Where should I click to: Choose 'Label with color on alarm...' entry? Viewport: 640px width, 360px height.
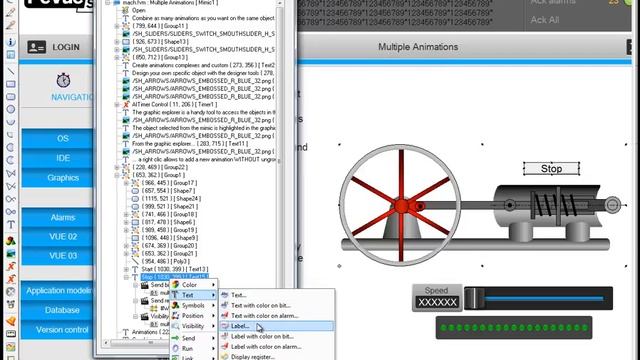[277, 347]
